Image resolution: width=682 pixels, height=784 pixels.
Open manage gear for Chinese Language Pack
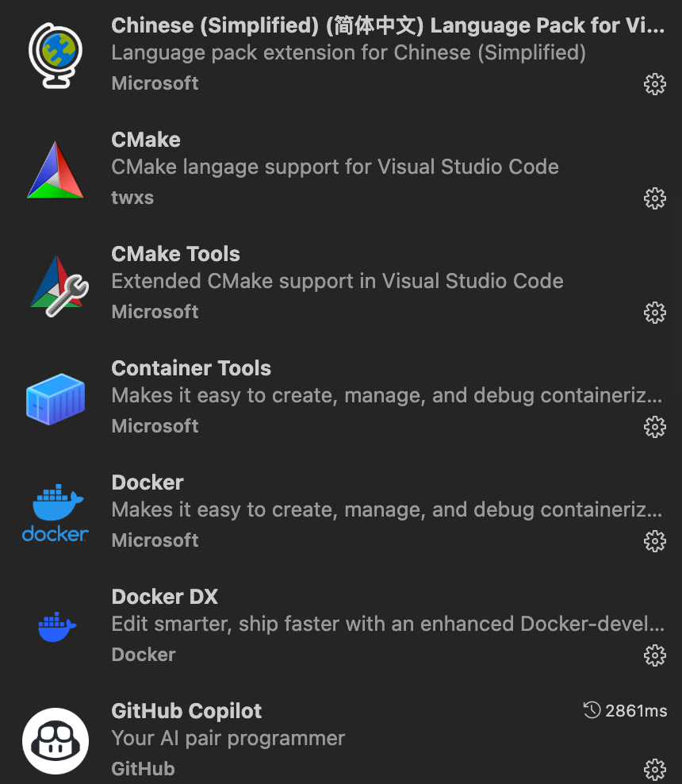654,84
